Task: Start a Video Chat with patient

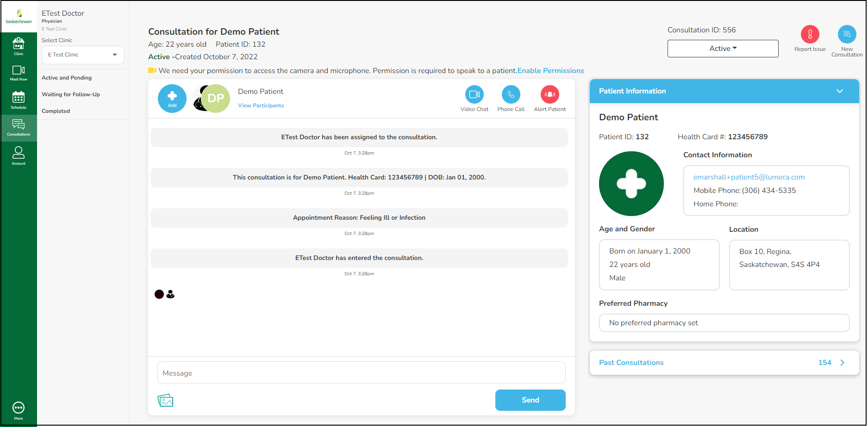Action: pos(474,95)
